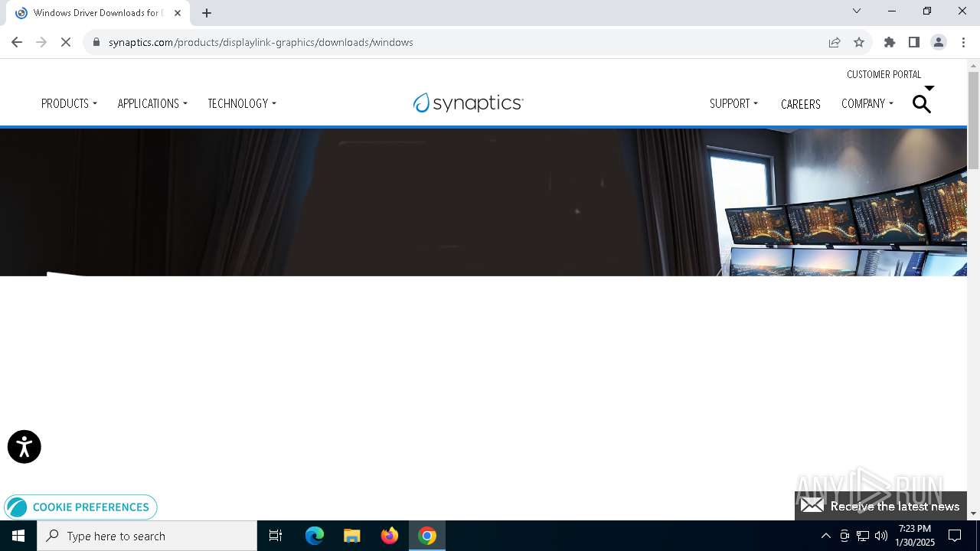Open the Customer Portal link
The height and width of the screenshot is (551, 980).
click(884, 74)
